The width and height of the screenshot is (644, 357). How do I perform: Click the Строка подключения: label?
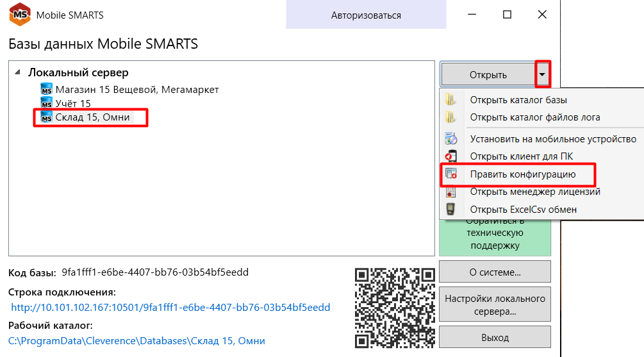(62, 292)
